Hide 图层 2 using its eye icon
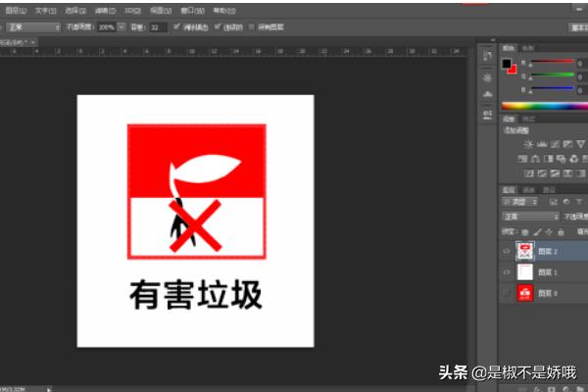 [x=507, y=251]
